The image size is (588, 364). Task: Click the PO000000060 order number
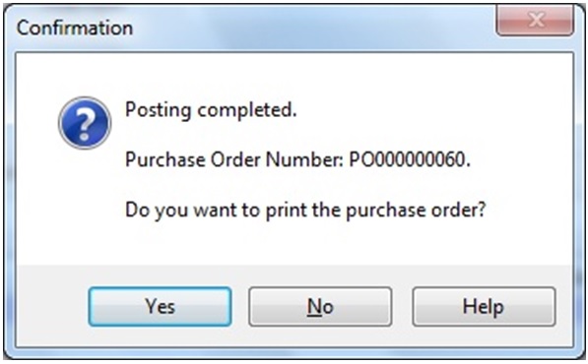point(410,160)
